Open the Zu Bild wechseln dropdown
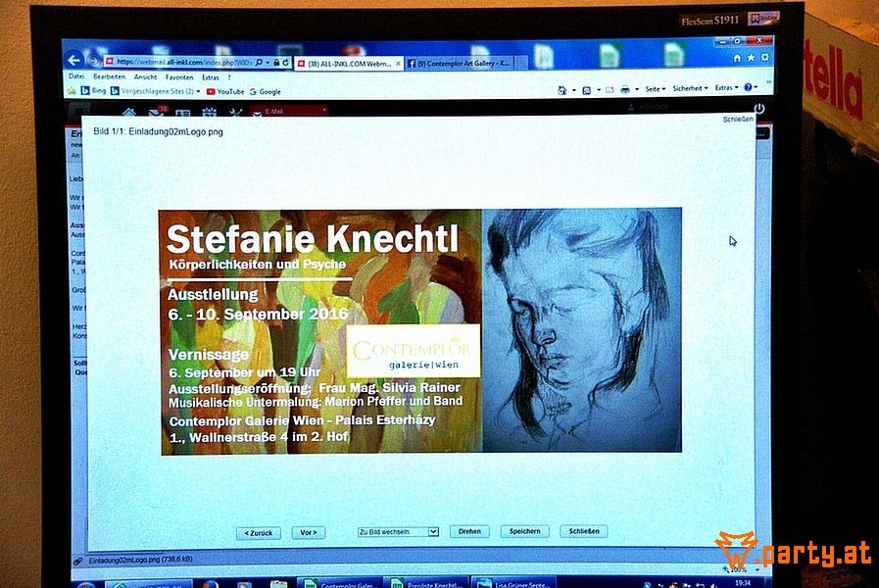This screenshot has width=879, height=588. click(x=398, y=531)
